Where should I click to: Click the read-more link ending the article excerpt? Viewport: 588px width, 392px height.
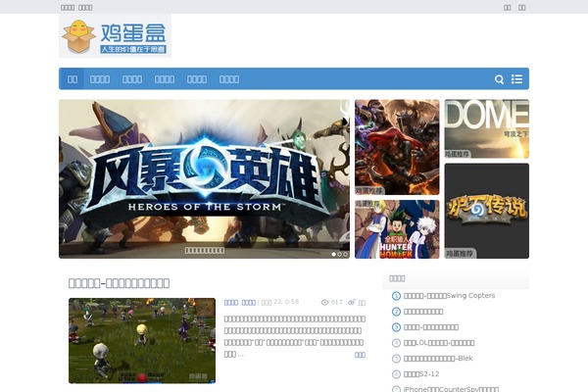(360, 355)
